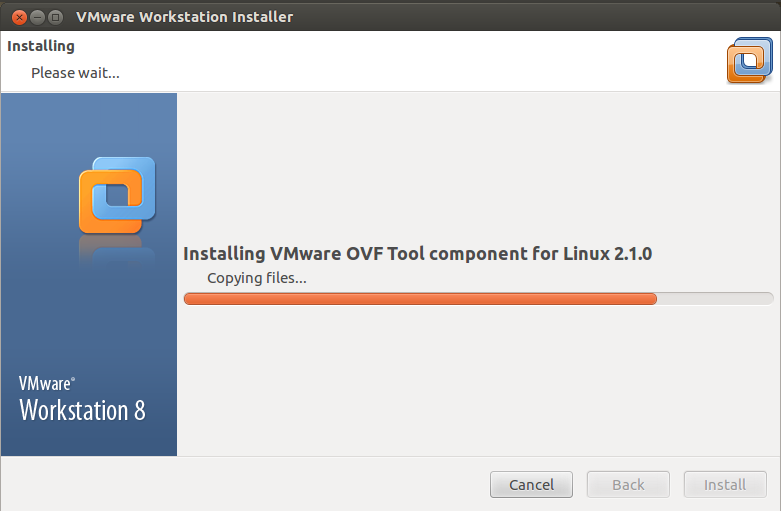This screenshot has width=781, height=511.
Task: Click the "VMware" brand text in sidebar
Action: click(x=46, y=383)
